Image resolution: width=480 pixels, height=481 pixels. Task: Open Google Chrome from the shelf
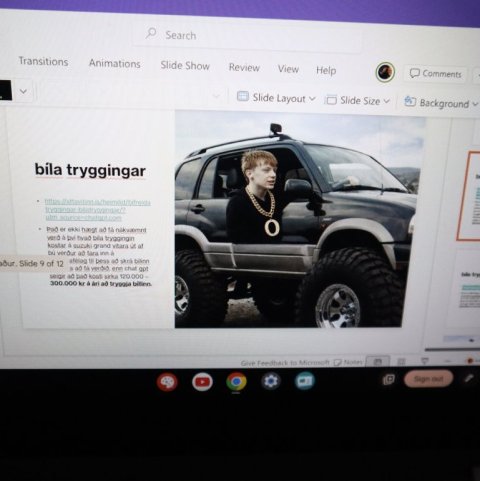[x=236, y=381]
